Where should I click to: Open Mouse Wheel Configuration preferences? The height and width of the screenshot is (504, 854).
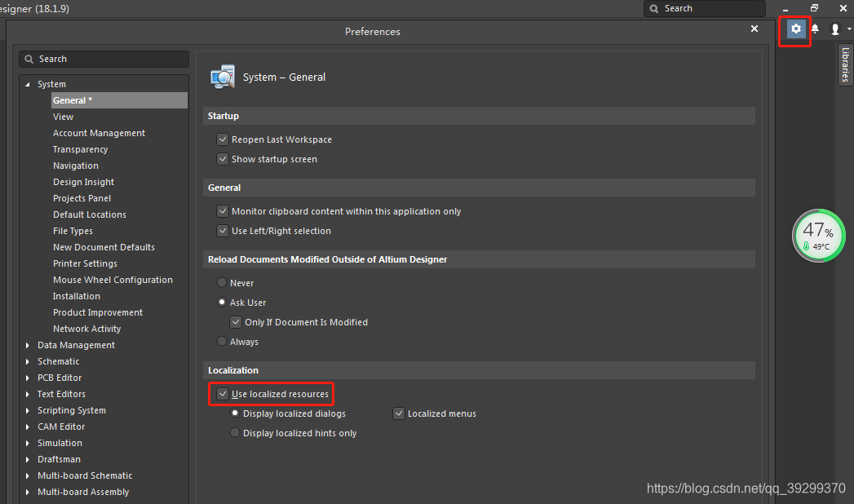[113, 280]
